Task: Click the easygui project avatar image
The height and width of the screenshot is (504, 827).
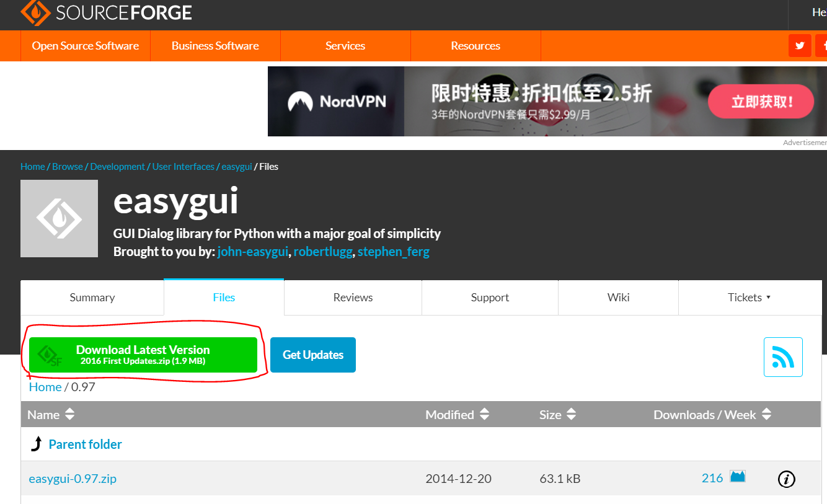Action: (59, 218)
